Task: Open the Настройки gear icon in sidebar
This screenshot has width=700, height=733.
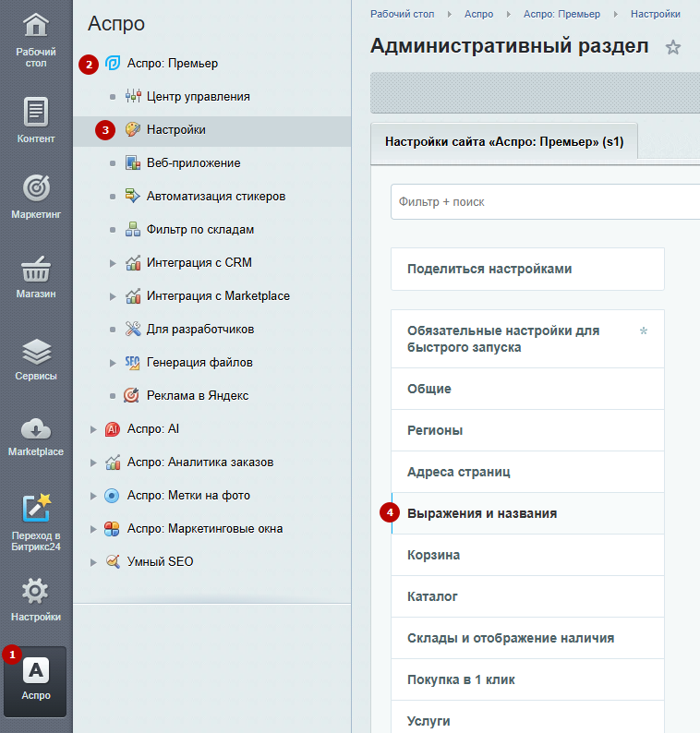Action: coord(35,592)
